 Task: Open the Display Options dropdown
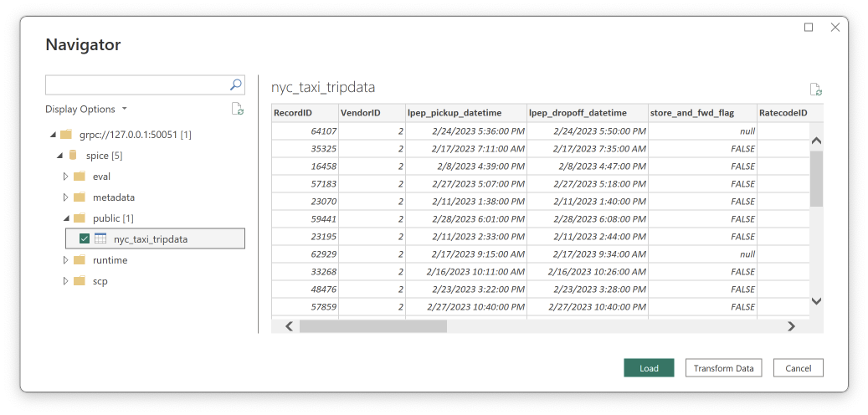pyautogui.click(x=86, y=109)
